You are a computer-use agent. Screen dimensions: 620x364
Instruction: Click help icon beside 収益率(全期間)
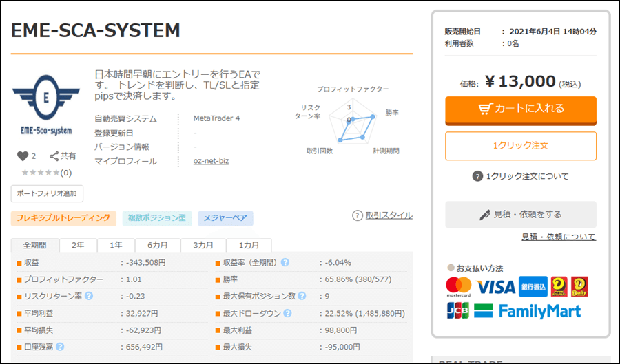pyautogui.click(x=285, y=263)
